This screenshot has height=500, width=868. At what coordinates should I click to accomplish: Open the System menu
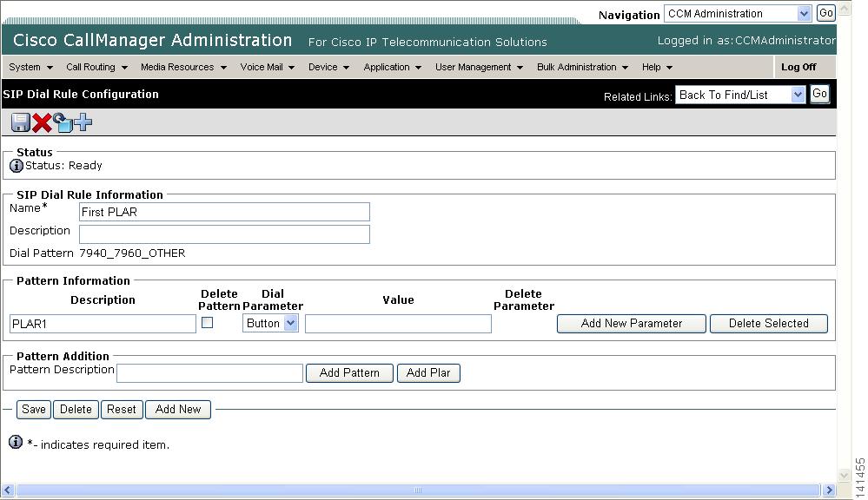30,67
